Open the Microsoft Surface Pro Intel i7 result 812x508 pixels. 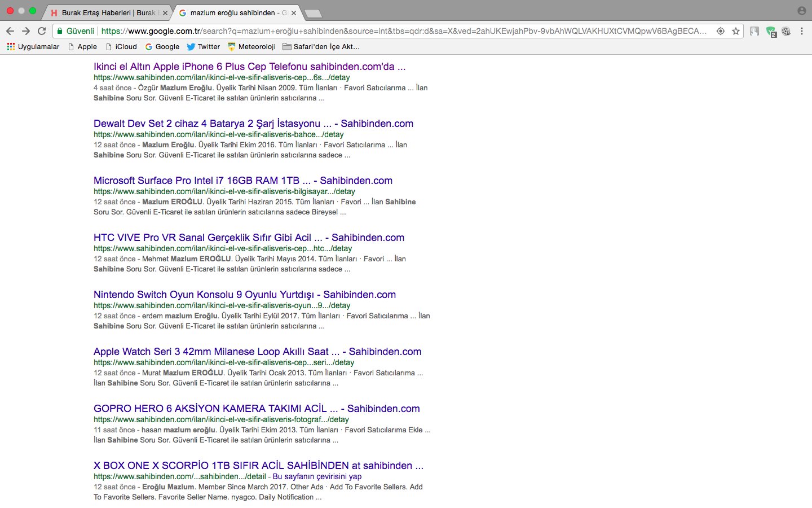243,181
